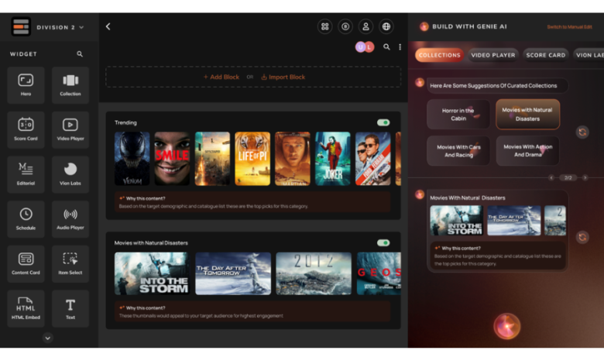The width and height of the screenshot is (604, 364).
Task: Select the Vion Labs widget
Action: pos(70,174)
